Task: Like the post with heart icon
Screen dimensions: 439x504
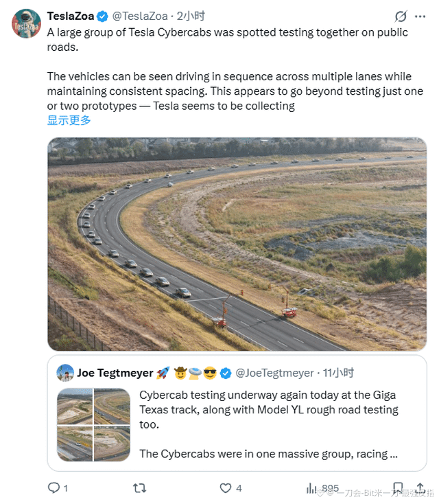Action: (226, 488)
